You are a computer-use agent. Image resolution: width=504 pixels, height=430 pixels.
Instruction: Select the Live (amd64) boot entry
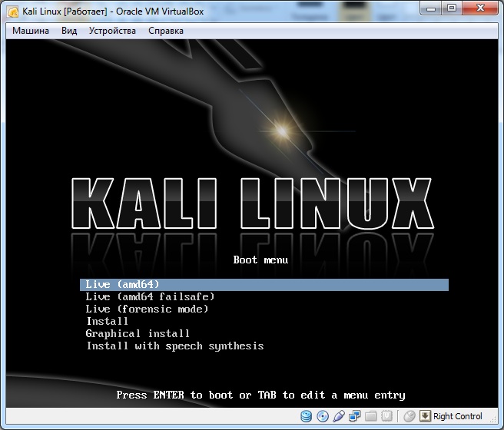coord(264,285)
